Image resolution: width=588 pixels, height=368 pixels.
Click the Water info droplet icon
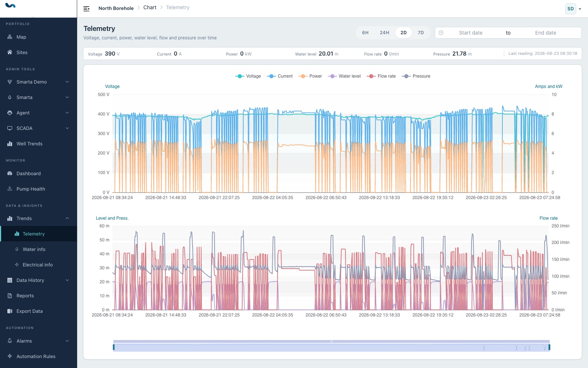17,249
